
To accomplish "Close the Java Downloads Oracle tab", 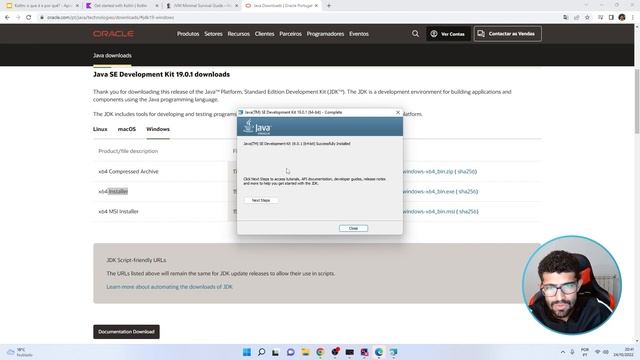I will [x=316, y=6].
